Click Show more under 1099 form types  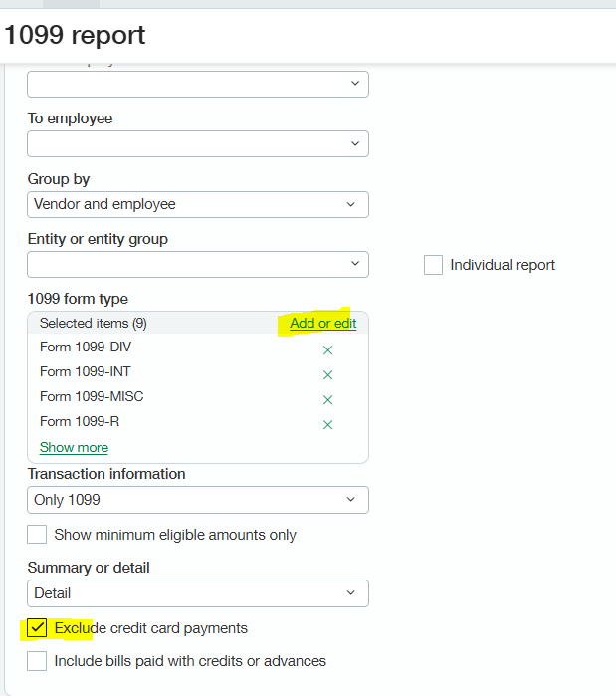(74, 447)
